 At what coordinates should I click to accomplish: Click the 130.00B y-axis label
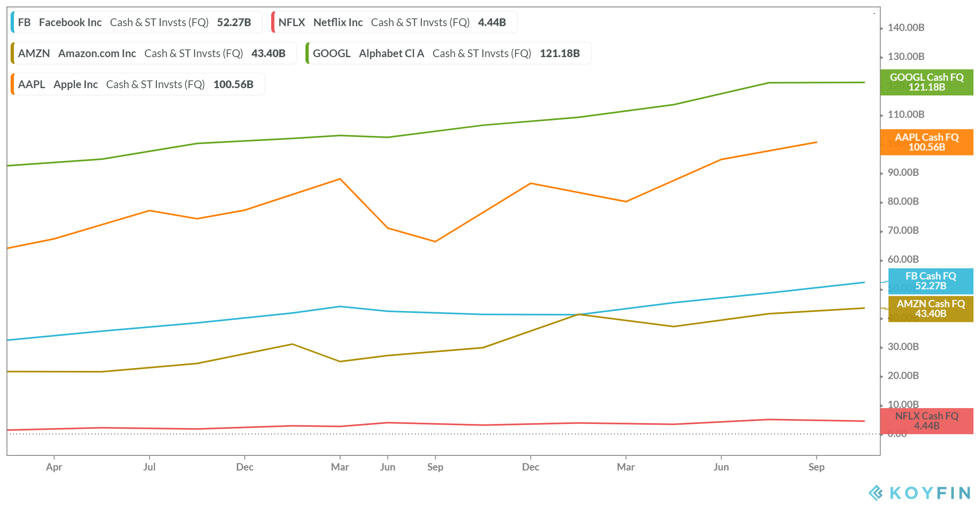[906, 56]
